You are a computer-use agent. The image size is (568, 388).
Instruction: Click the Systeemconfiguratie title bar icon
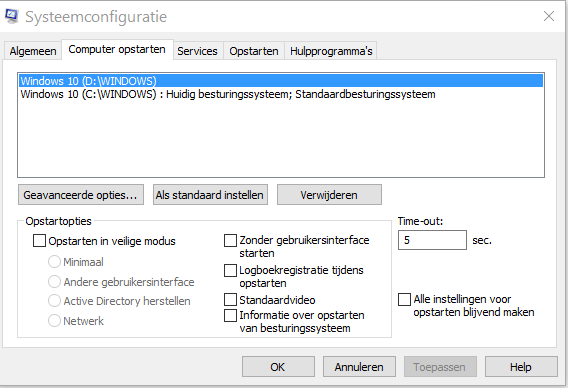click(x=11, y=16)
